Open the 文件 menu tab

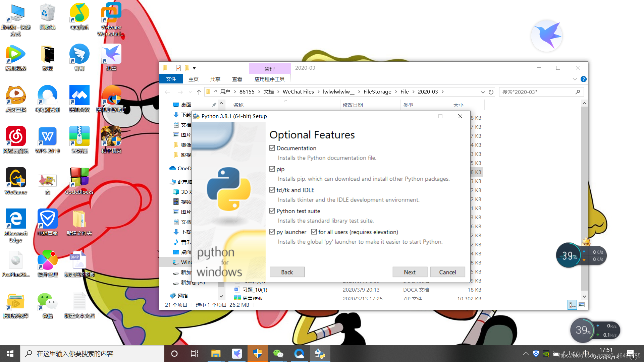tap(171, 79)
